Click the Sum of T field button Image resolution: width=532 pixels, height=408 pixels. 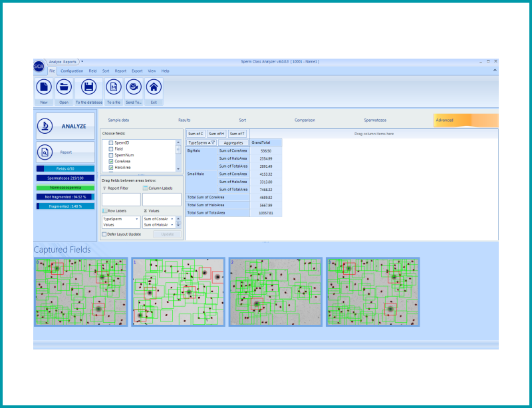click(x=237, y=134)
